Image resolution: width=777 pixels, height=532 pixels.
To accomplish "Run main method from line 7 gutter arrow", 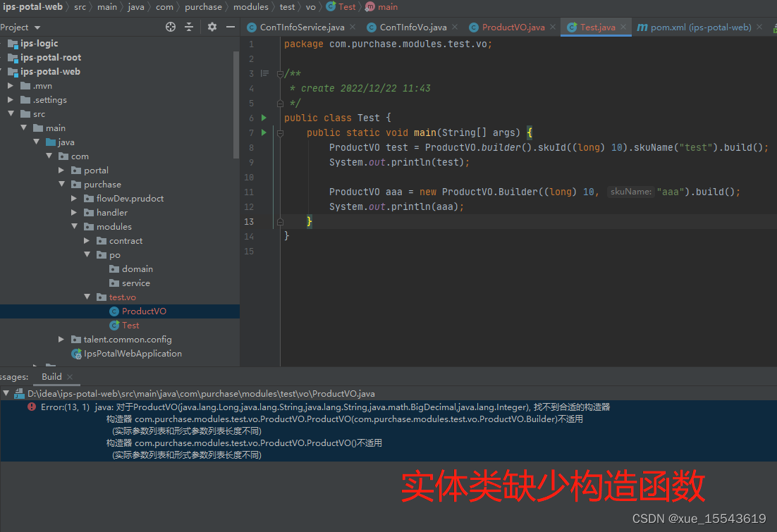I will (x=262, y=132).
